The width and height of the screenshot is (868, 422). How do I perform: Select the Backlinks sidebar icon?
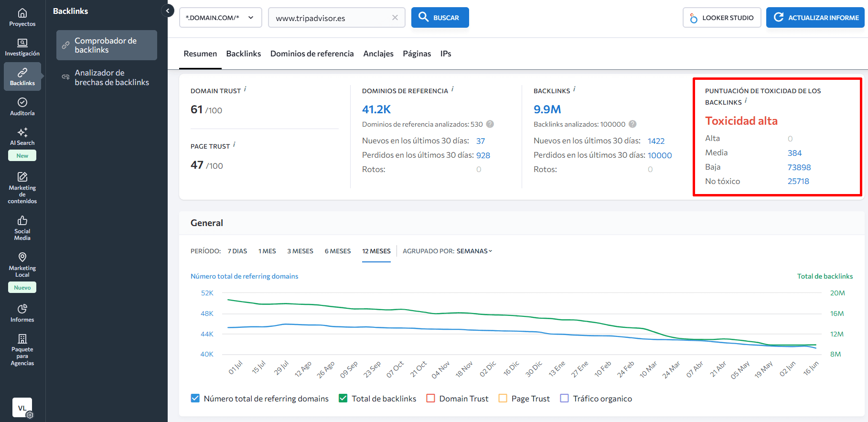[x=22, y=77]
